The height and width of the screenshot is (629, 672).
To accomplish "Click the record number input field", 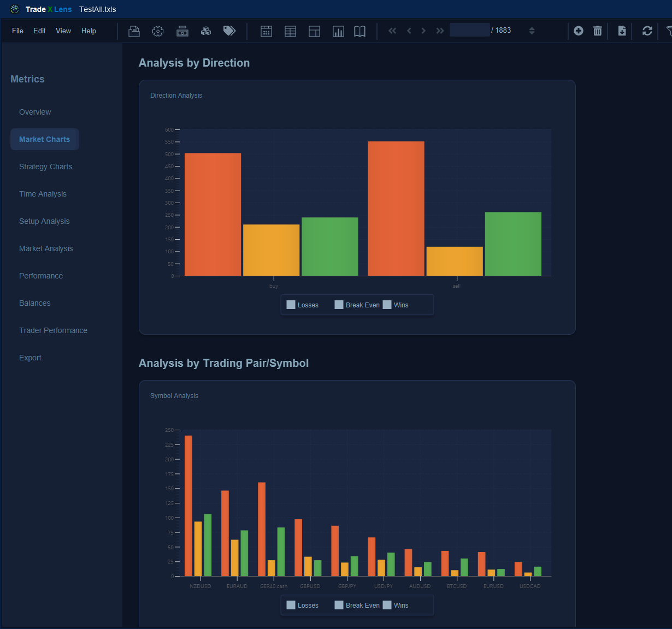I will (x=469, y=30).
